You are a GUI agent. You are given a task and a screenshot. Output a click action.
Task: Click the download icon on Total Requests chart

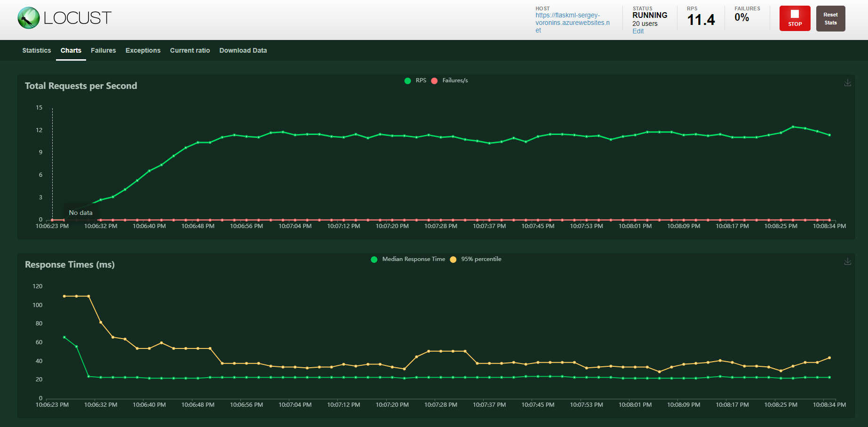(x=847, y=83)
